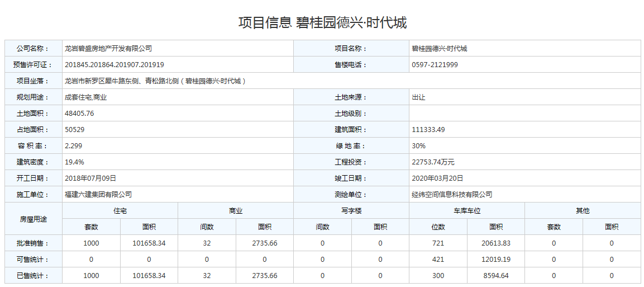Click the page title 项目信息 碧桂园德兴·时代城
644x287 pixels.
pyautogui.click(x=322, y=22)
